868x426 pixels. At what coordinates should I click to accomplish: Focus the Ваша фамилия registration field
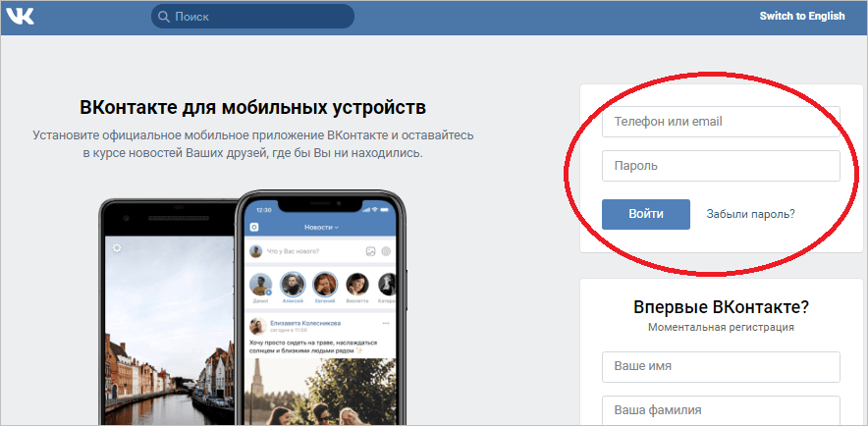(x=722, y=410)
